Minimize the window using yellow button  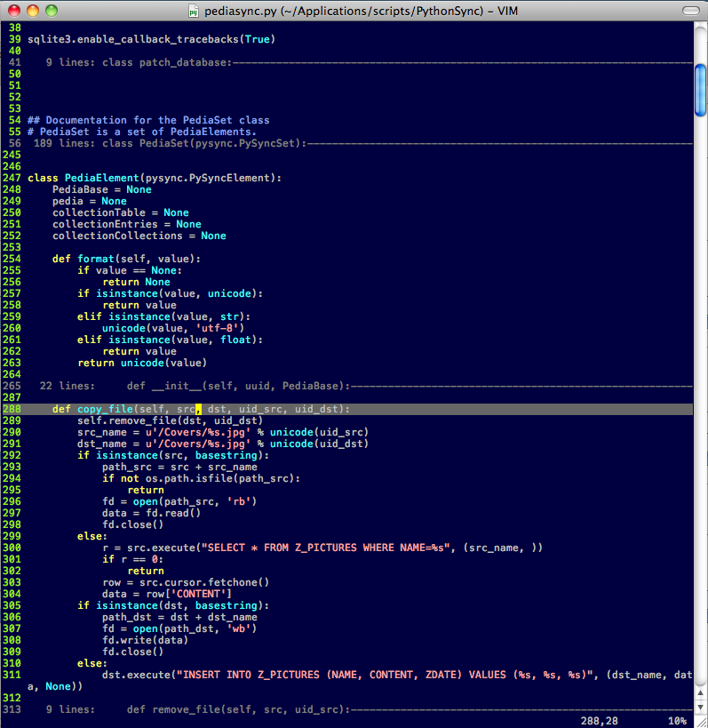[32, 11]
